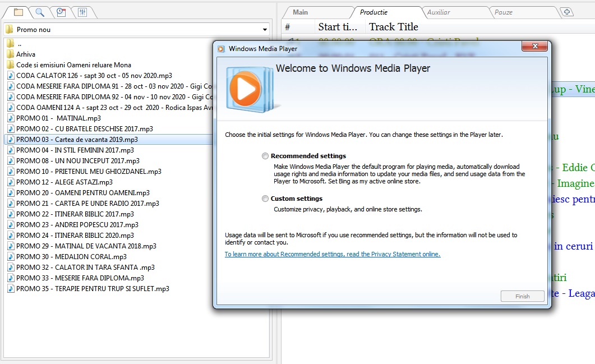Select CODA MESERIE FARA DIPLOMA 91 file
Viewport: 595px width, 364px height.
click(114, 86)
